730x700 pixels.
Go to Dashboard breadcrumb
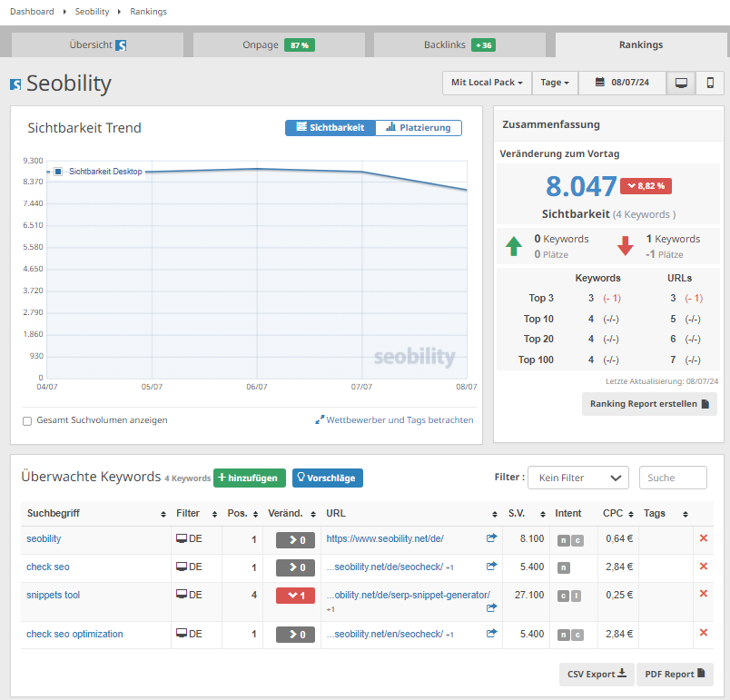(x=32, y=12)
